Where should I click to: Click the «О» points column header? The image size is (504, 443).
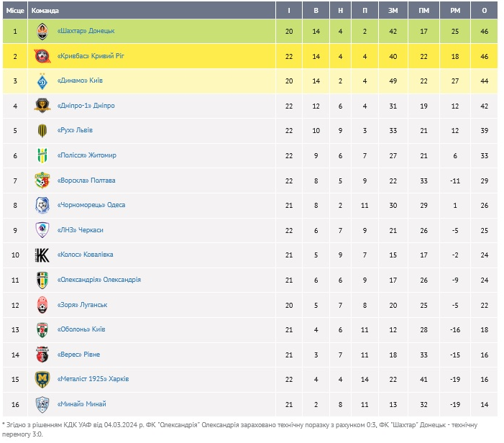484,11
